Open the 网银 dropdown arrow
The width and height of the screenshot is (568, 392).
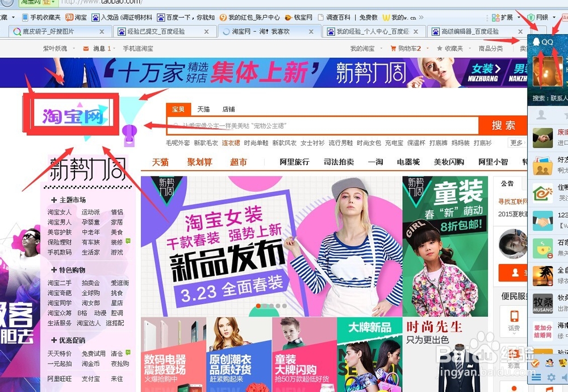(554, 18)
